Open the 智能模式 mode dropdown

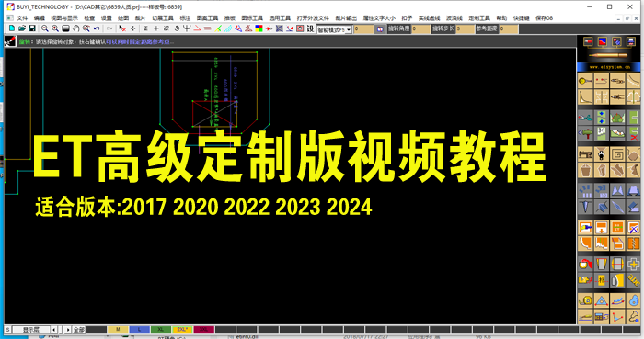click(334, 29)
